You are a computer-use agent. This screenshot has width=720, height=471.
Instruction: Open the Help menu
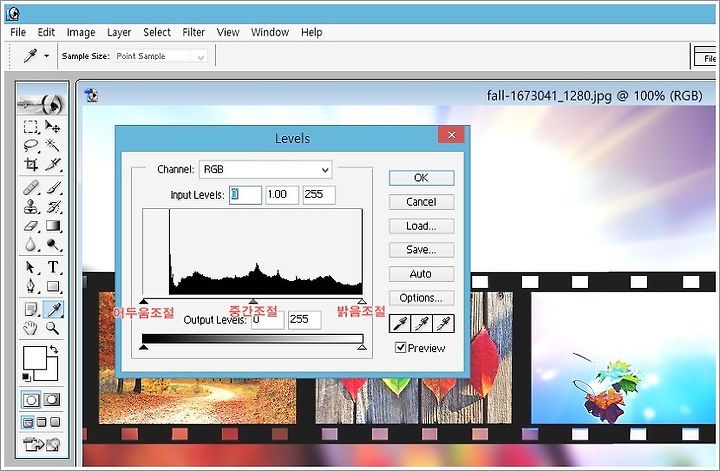(x=311, y=32)
